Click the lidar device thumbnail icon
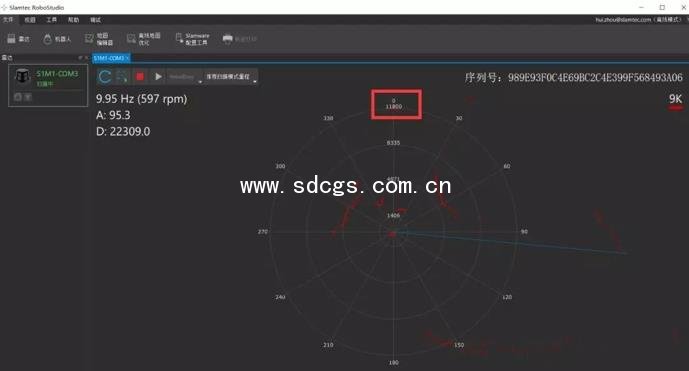Viewport: 689px width, 371px height. (22, 76)
